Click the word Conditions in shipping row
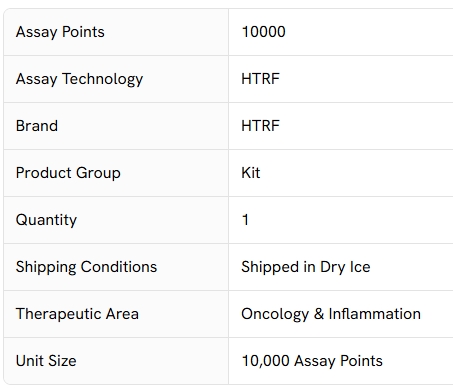453x391 pixels. click(x=119, y=267)
